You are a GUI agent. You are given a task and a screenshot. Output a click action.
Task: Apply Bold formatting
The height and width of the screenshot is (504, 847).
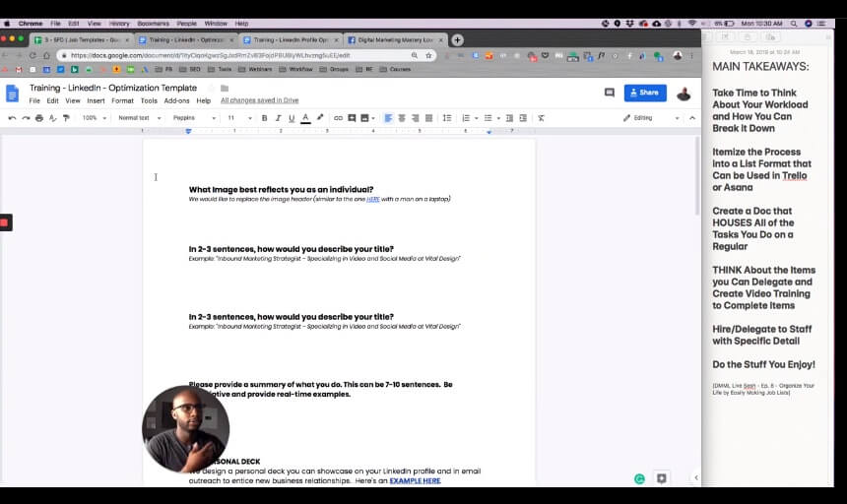coord(264,118)
